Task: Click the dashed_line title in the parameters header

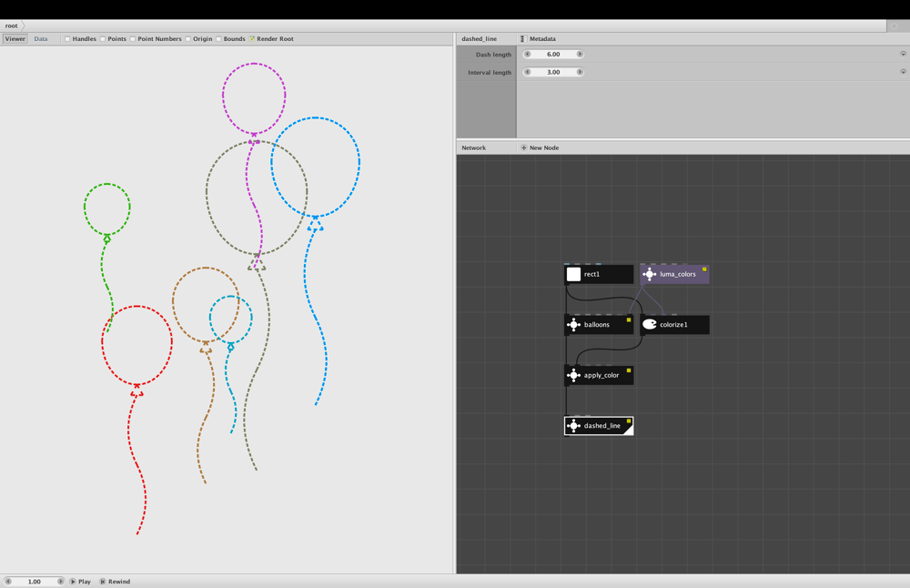Action: tap(479, 39)
